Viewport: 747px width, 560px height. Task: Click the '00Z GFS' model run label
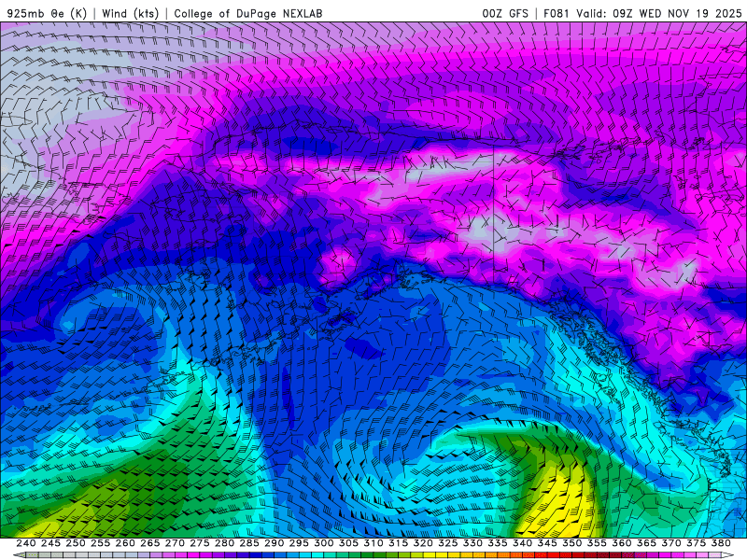[x=505, y=13]
